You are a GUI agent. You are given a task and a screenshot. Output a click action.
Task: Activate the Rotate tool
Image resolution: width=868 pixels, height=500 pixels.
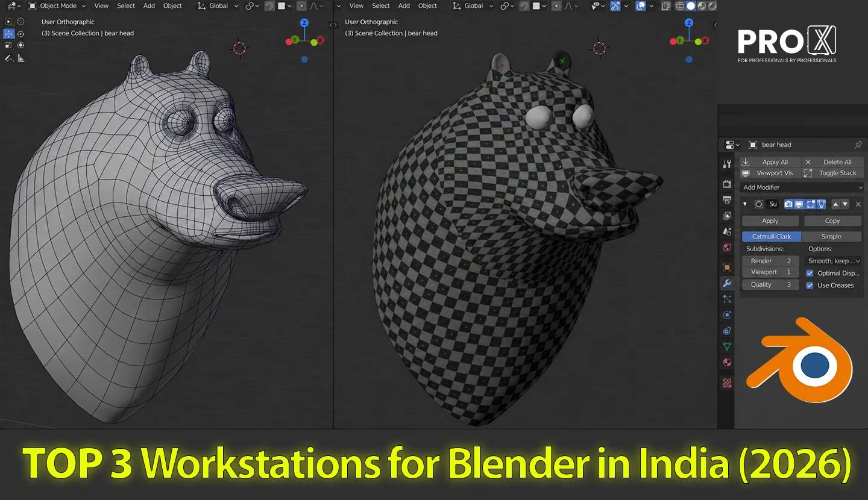tap(20, 33)
